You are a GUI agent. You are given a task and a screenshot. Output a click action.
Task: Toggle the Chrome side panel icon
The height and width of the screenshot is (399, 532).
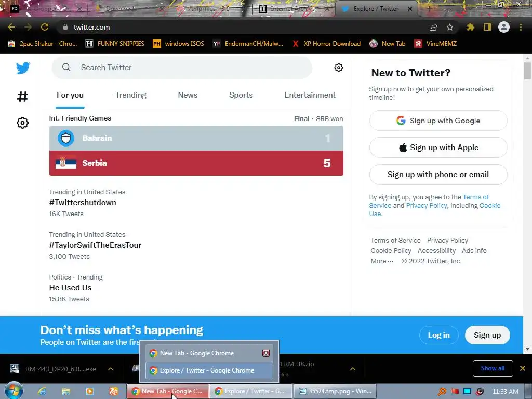click(x=487, y=27)
